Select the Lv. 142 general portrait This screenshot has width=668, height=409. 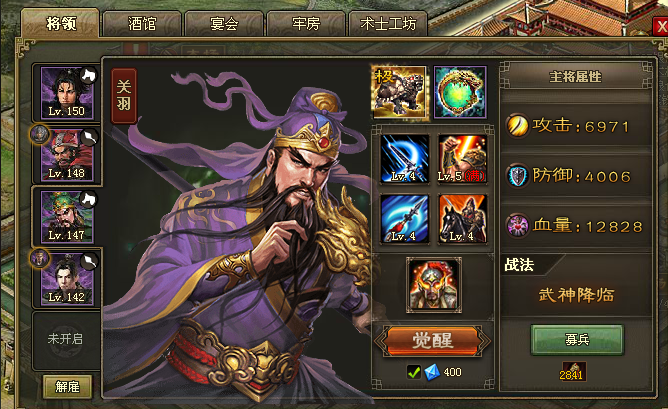pyautogui.click(x=67, y=279)
